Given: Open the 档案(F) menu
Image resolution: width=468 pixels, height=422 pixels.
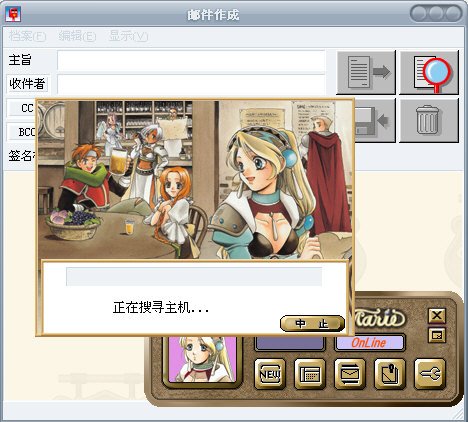Looking at the screenshot, I should pos(27,36).
